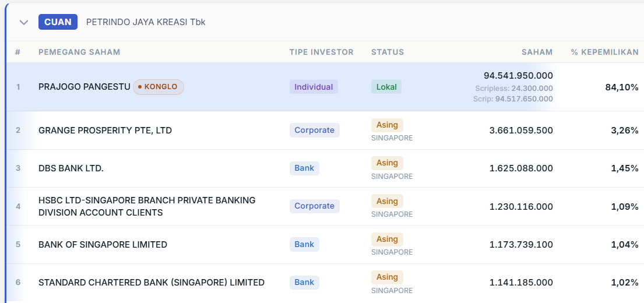This screenshot has height=303, width=644.
Task: Click the Saham column header
Action: [537, 52]
